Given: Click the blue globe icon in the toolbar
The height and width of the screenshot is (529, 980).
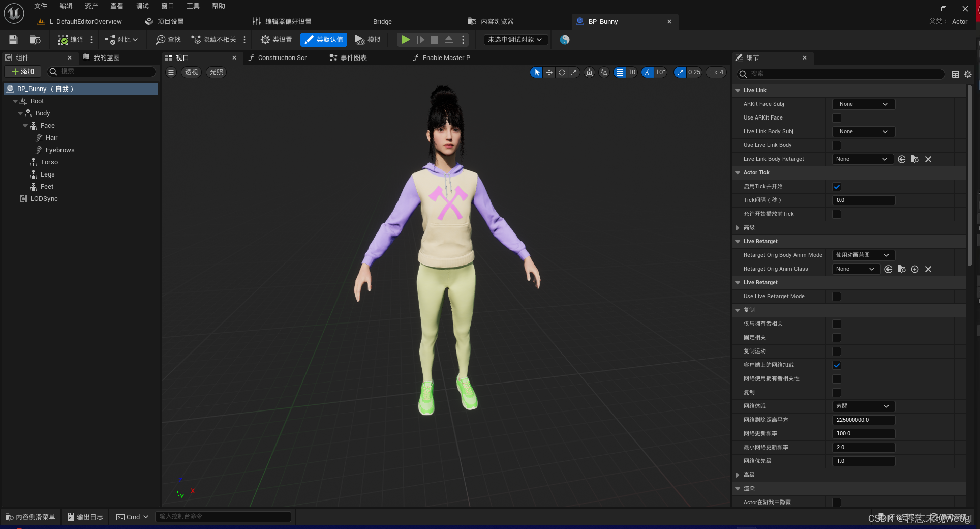Looking at the screenshot, I should [x=565, y=40].
